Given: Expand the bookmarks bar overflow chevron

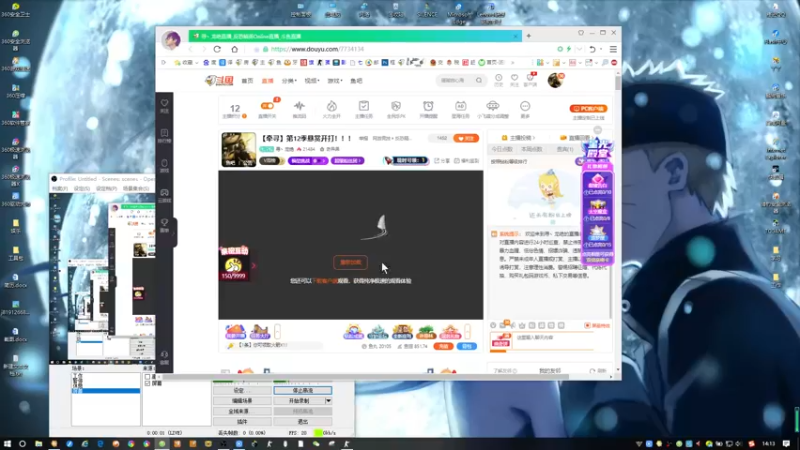Looking at the screenshot, I should [513, 63].
